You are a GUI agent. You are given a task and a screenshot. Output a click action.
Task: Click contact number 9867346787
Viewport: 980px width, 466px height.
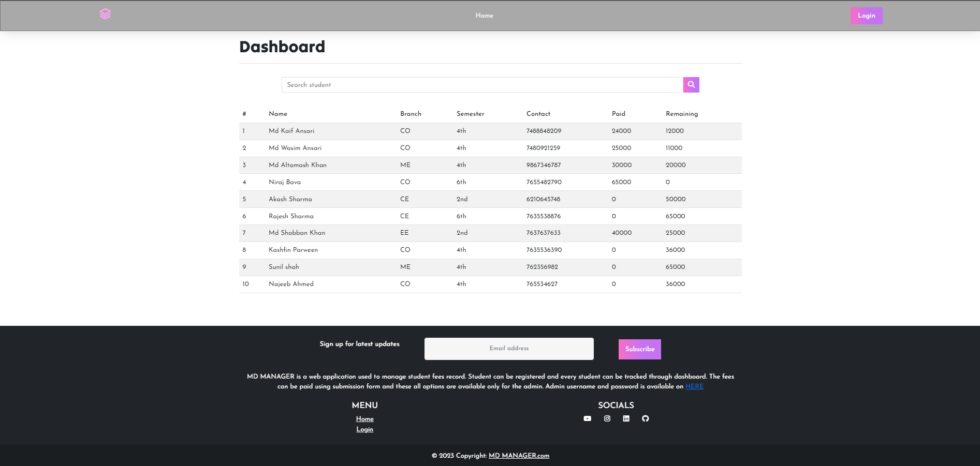pos(544,165)
